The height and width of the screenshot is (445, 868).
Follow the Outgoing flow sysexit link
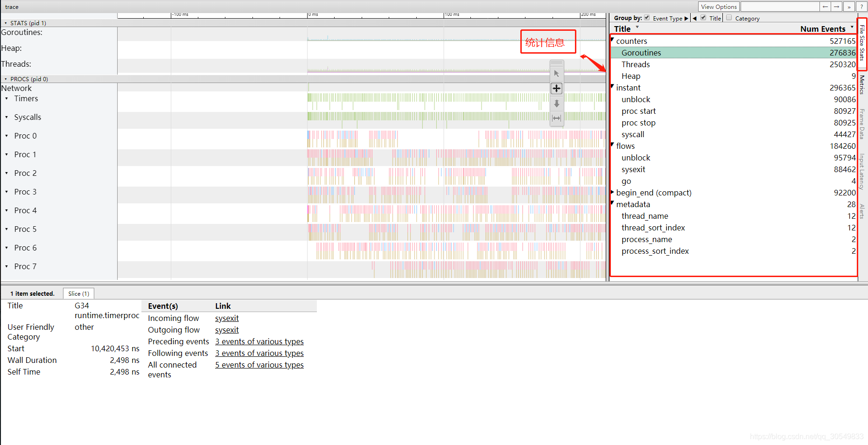pyautogui.click(x=227, y=330)
